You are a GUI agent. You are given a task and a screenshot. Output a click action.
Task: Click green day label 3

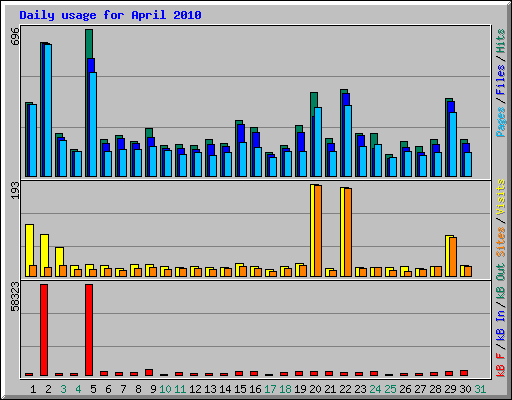(x=63, y=389)
